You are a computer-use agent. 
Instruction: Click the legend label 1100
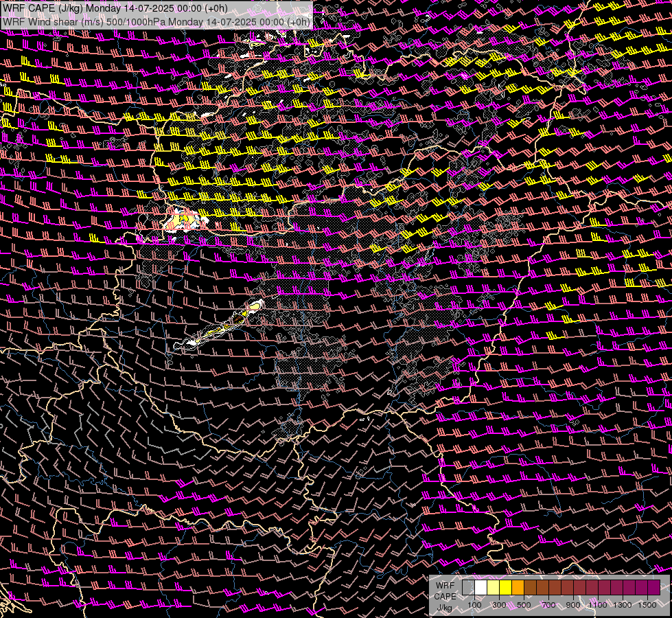pyautogui.click(x=598, y=605)
